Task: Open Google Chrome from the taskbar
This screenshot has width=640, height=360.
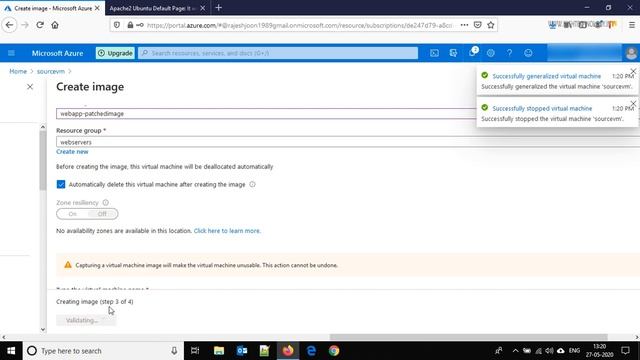Action: pyautogui.click(x=334, y=351)
